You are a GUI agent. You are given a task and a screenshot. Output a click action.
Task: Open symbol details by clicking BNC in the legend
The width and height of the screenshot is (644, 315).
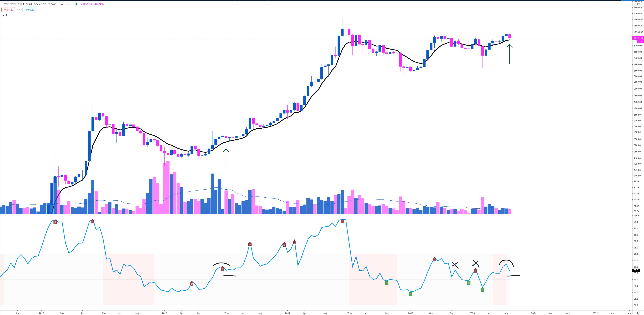68,4
